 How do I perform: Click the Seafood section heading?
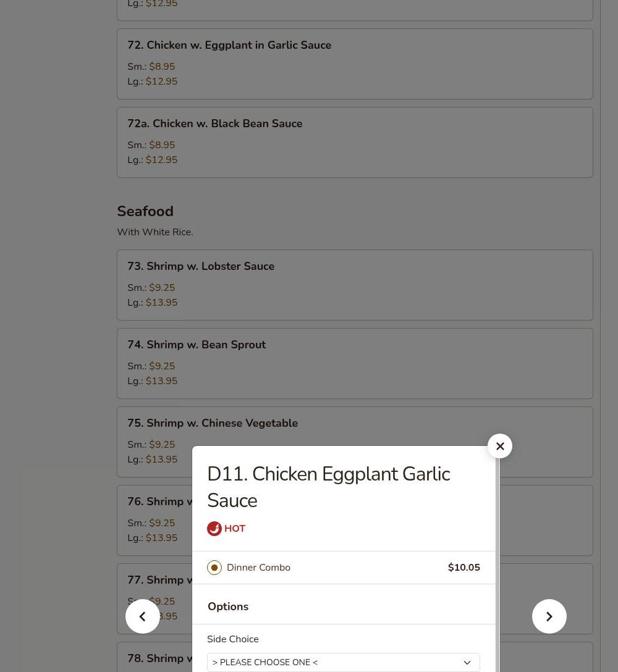[145, 211]
